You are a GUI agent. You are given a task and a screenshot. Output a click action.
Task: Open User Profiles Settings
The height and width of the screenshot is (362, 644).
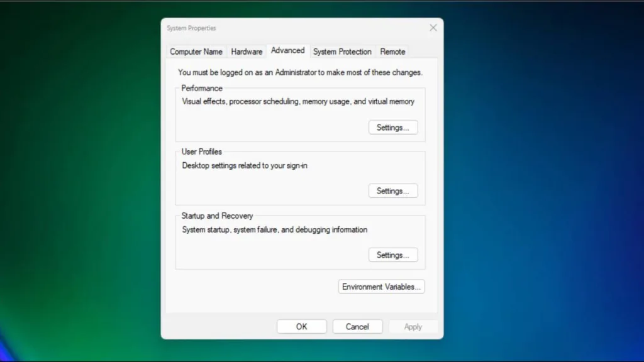(393, 191)
